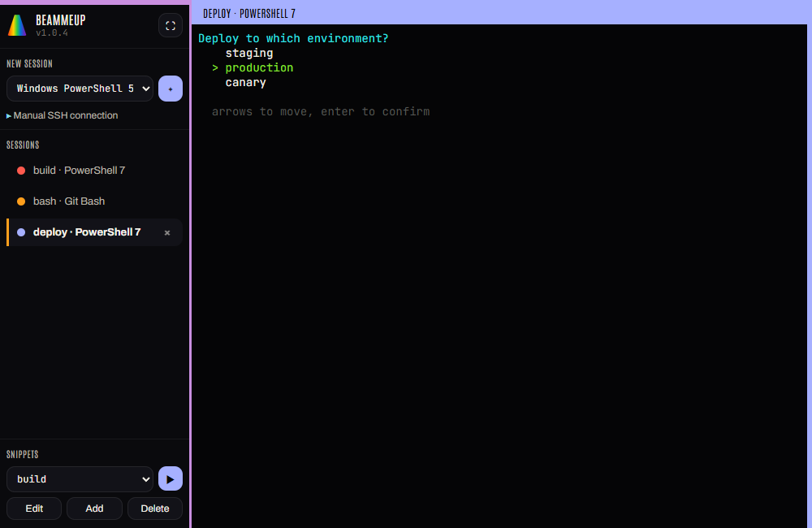Open the build snippet dropdown

80,479
